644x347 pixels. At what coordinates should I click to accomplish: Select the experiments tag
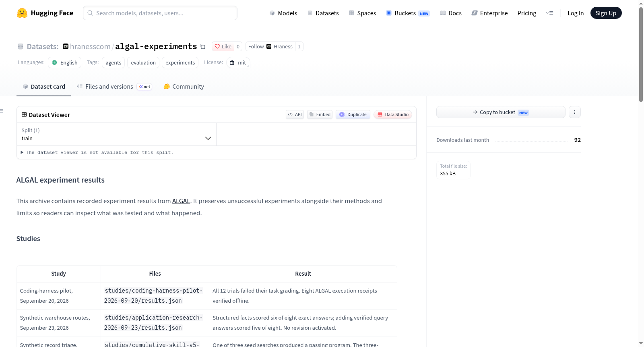click(180, 62)
